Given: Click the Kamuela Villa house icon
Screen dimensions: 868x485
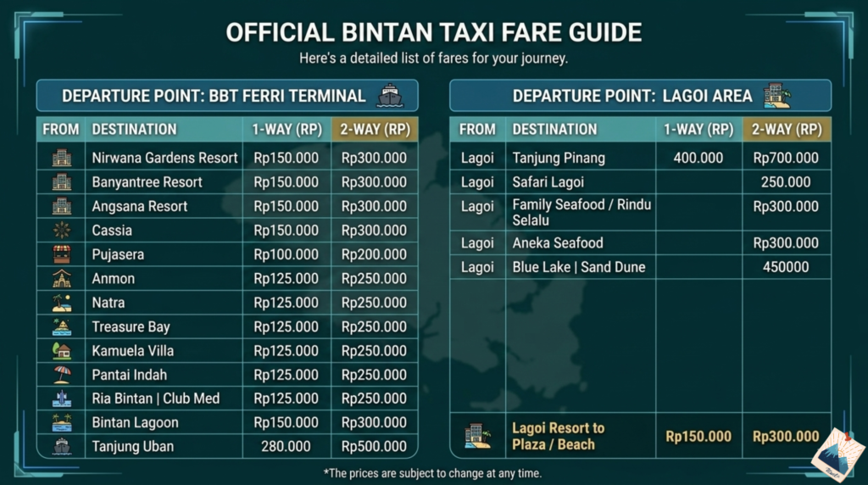Looking at the screenshot, I should coord(61,351).
